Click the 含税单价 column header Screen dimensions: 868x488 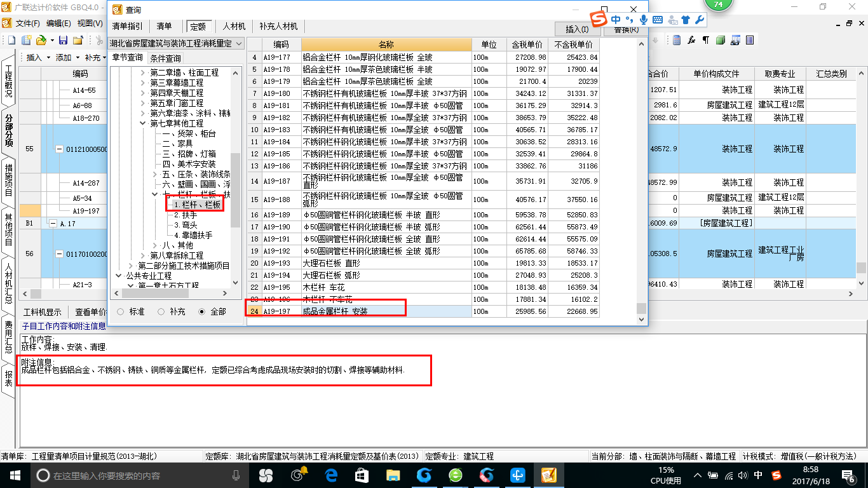pos(527,44)
